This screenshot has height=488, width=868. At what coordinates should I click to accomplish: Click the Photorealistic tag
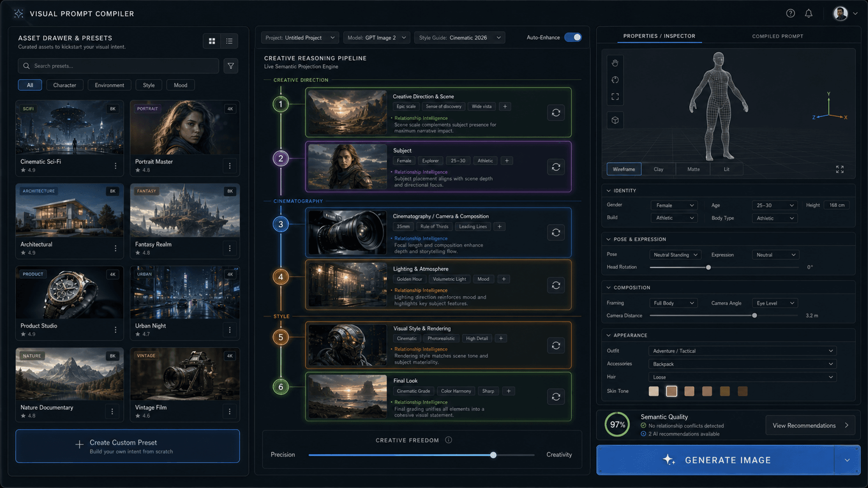(441, 338)
